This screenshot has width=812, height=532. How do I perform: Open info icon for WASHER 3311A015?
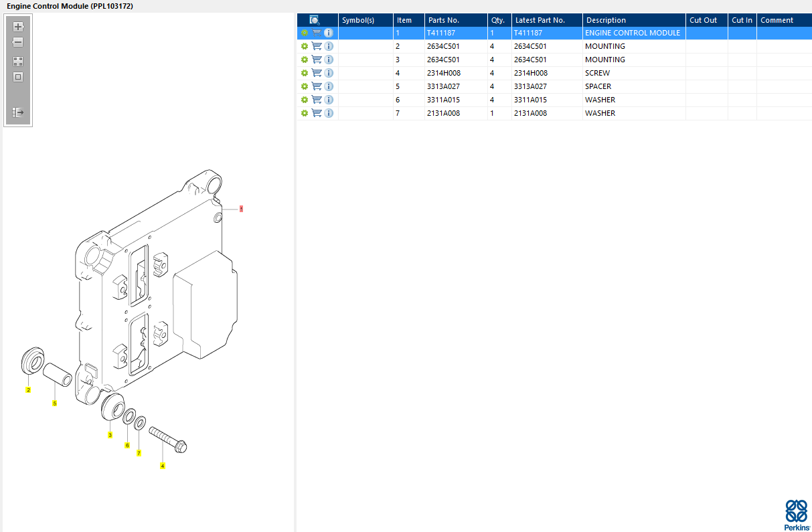(329, 100)
